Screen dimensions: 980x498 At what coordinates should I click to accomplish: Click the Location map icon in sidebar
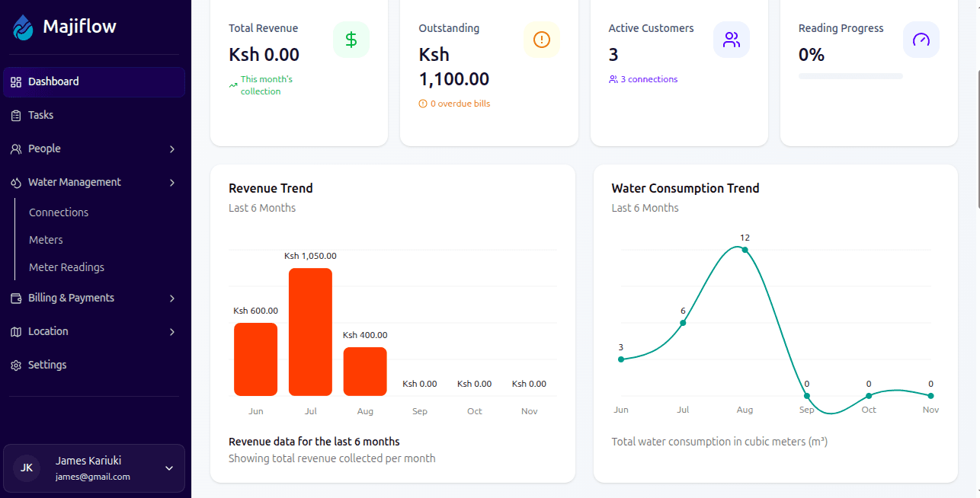16,332
